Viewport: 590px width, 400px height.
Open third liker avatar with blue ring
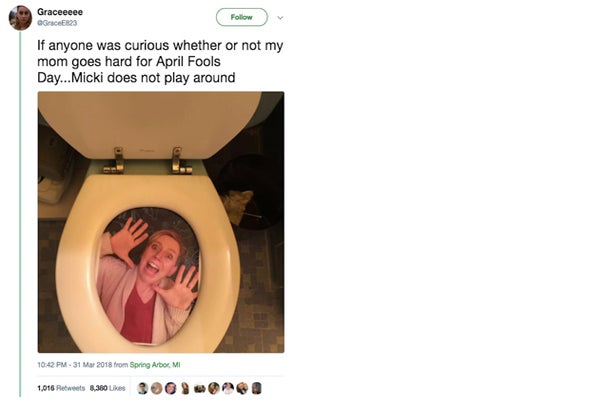(x=170, y=388)
